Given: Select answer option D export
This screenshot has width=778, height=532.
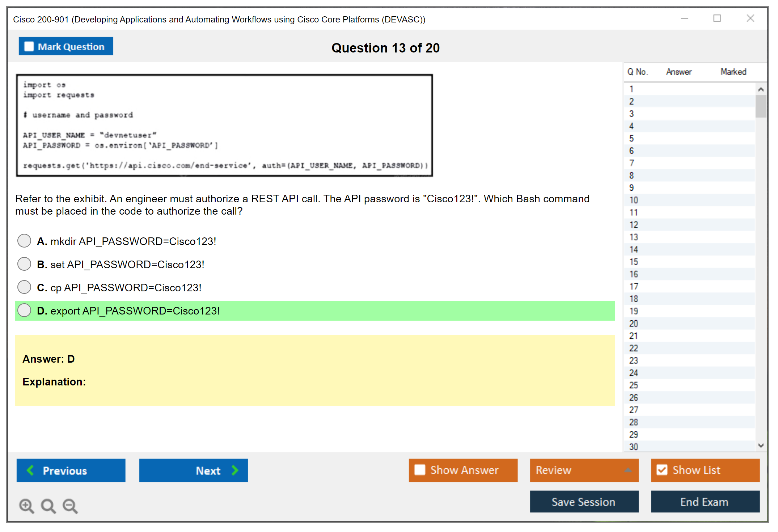Looking at the screenshot, I should pyautogui.click(x=24, y=311).
